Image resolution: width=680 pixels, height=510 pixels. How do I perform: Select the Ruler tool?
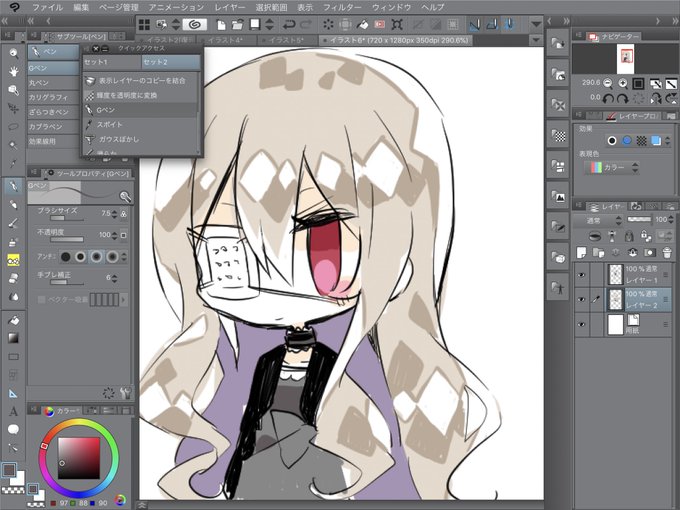13,393
